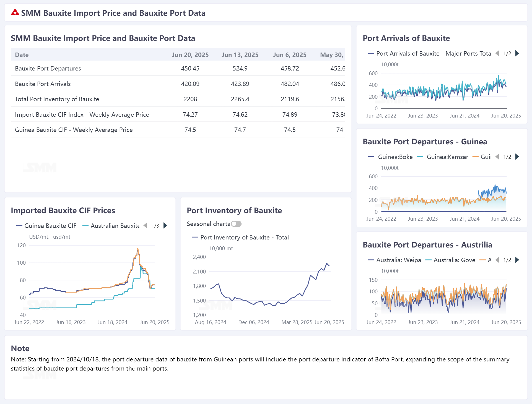Click the 74.89 CIF index value

point(290,114)
